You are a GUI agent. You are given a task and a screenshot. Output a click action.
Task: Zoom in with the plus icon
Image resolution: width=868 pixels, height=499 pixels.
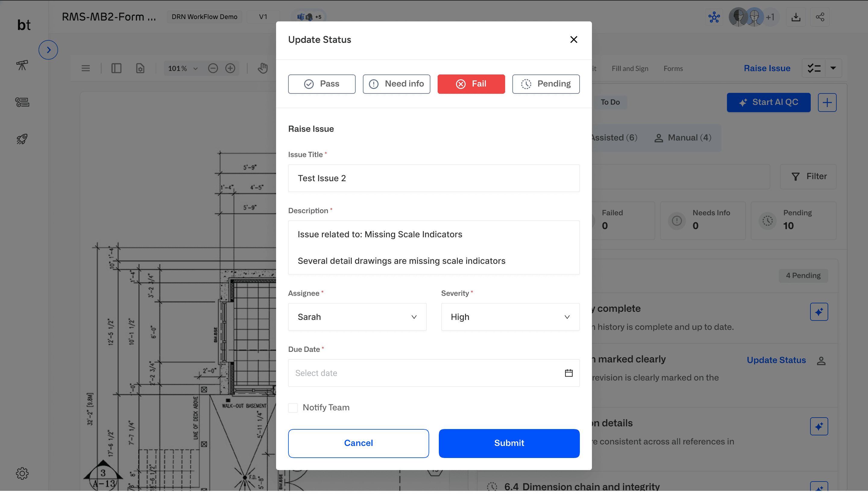click(x=230, y=68)
